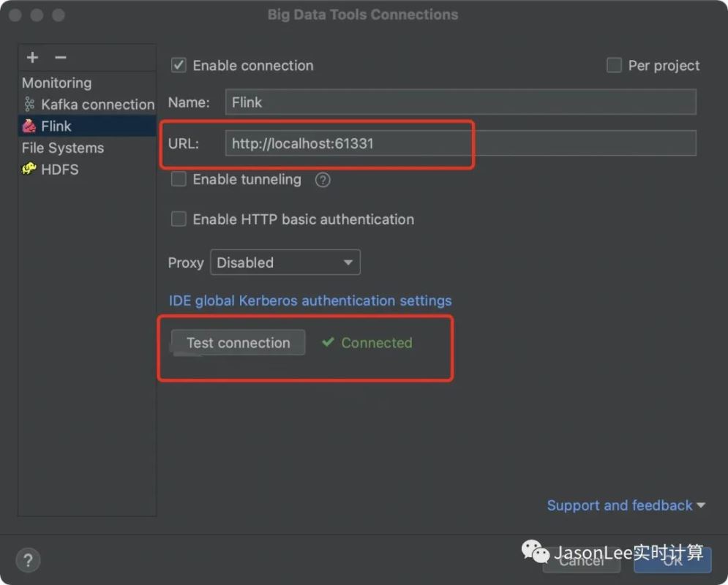Expand Support and feedback menu arrow
This screenshot has width=728, height=585.
point(701,505)
